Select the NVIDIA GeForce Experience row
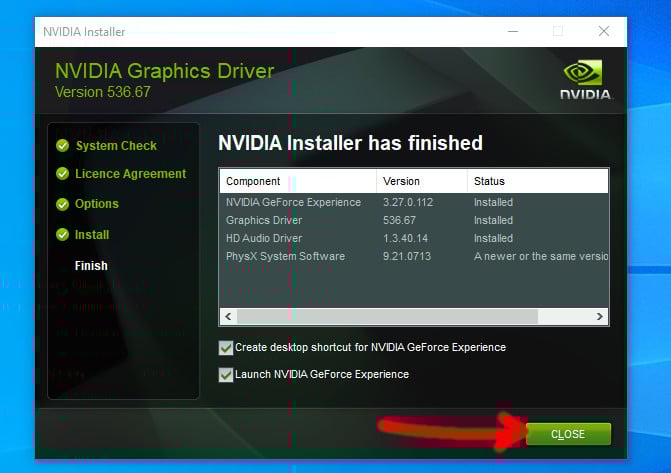The width and height of the screenshot is (671, 473). click(x=414, y=202)
